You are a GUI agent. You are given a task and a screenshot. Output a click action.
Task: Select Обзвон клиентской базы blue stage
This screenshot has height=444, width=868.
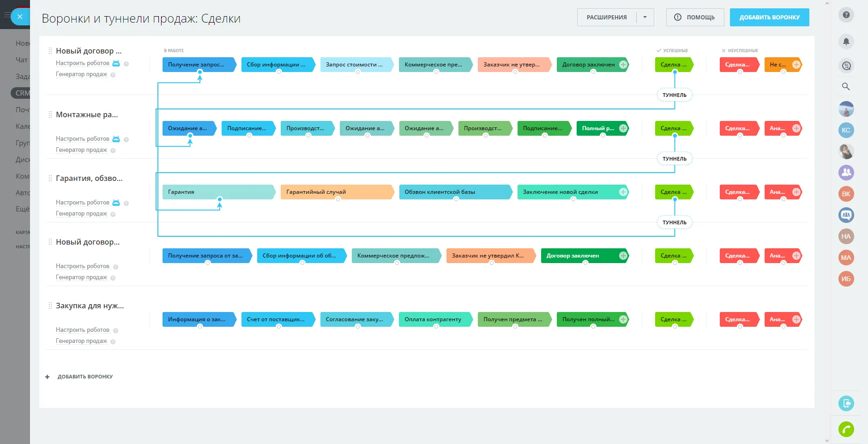point(455,192)
